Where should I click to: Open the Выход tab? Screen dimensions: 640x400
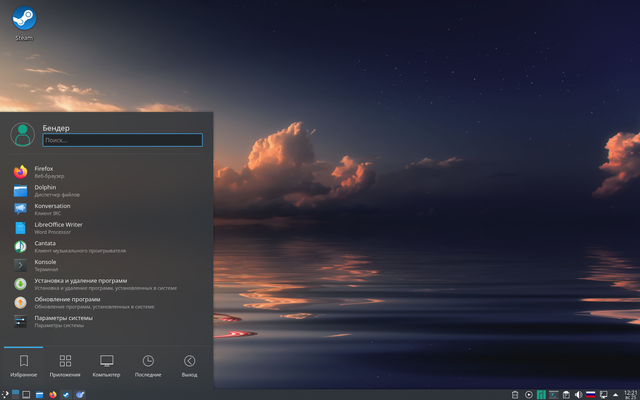189,366
